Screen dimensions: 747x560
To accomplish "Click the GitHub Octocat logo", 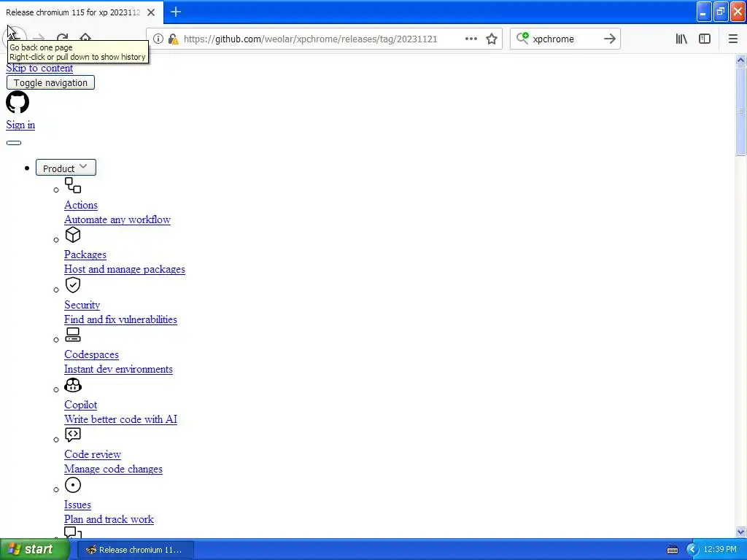I will [18, 102].
